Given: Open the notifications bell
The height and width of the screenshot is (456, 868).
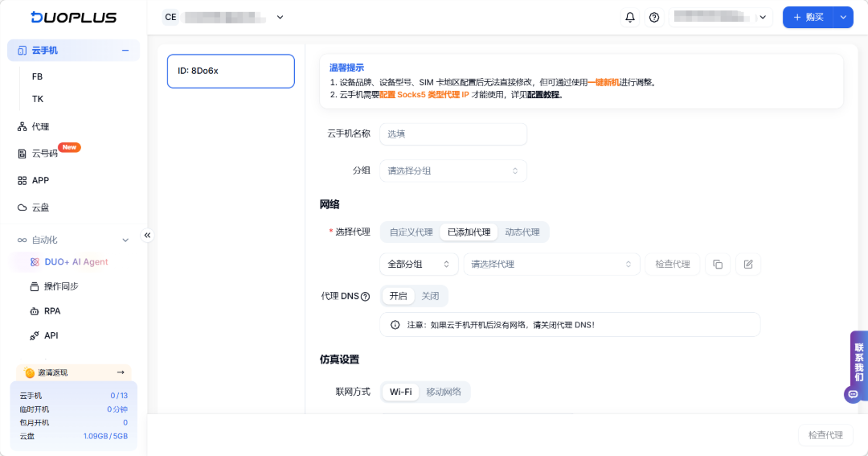Looking at the screenshot, I should coord(630,17).
